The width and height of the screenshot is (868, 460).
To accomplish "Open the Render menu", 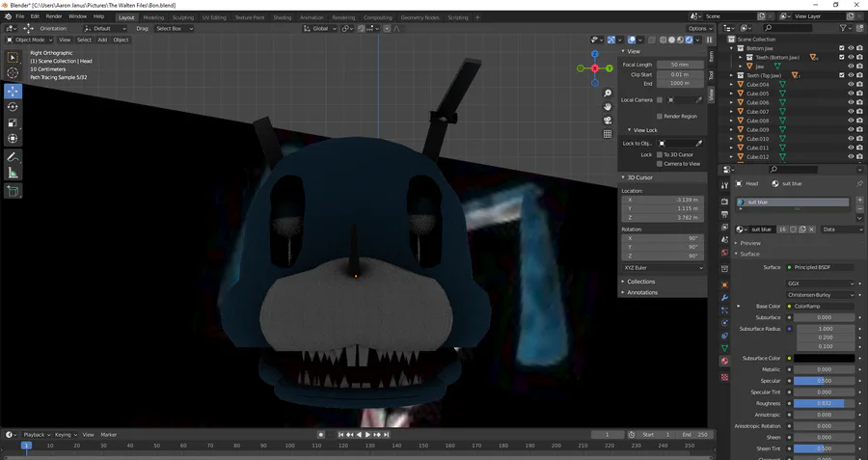I will (x=54, y=16).
